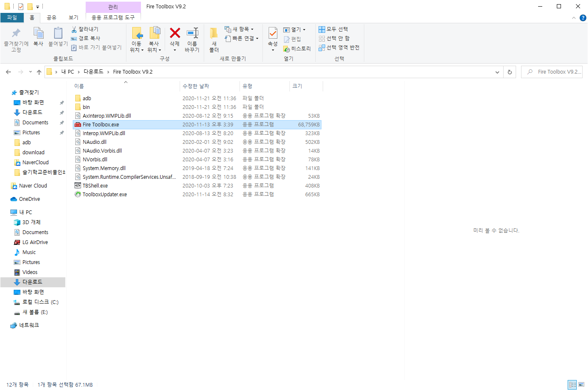Switch to the Home (홈) tab

pos(32,17)
